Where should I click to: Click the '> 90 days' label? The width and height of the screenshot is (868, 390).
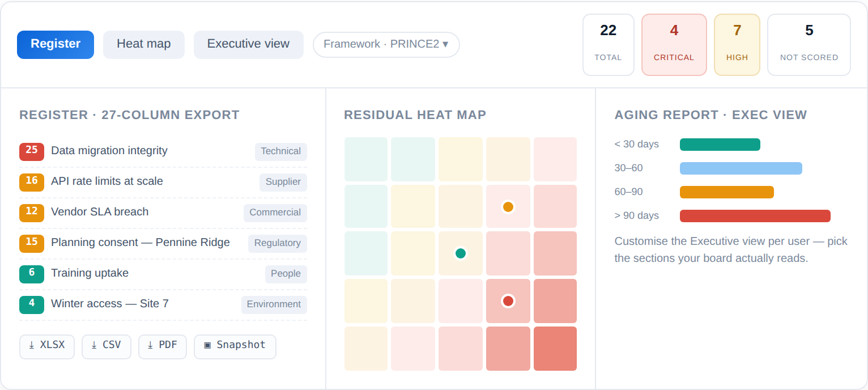pos(637,215)
